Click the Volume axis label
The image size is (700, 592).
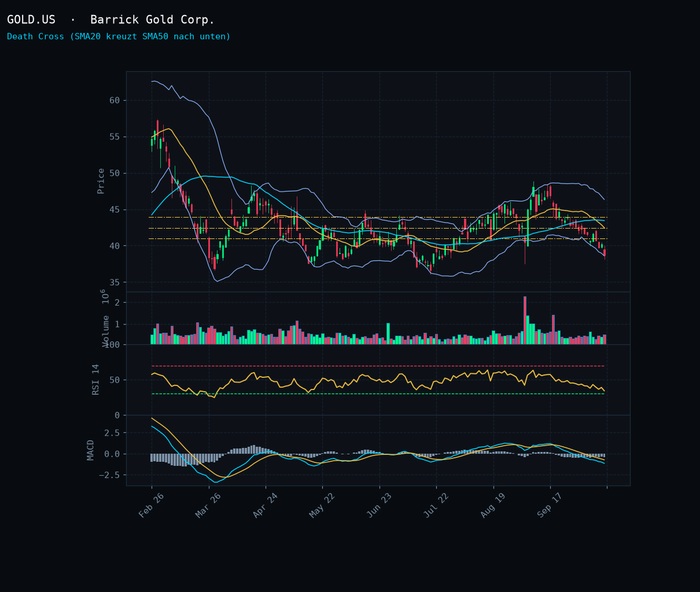(106, 331)
